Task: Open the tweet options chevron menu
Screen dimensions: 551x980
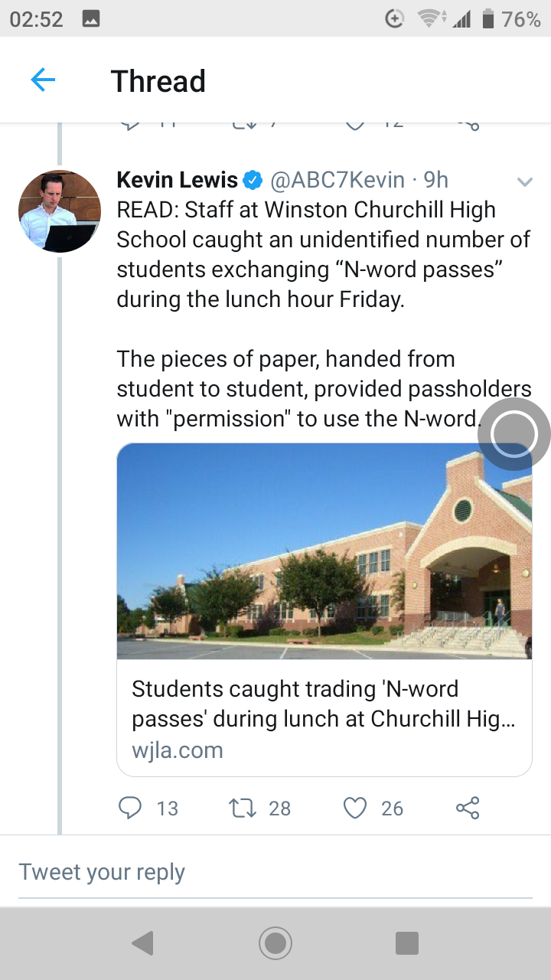Action: (x=524, y=181)
